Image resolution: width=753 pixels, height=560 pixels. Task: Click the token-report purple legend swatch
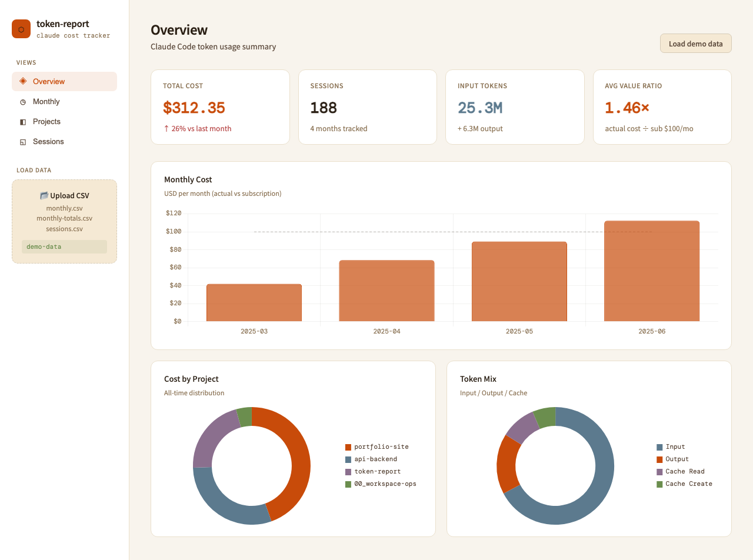coord(348,472)
